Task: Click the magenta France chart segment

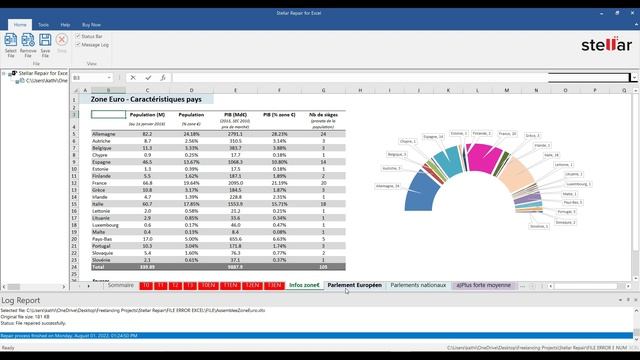Action: pos(484,157)
